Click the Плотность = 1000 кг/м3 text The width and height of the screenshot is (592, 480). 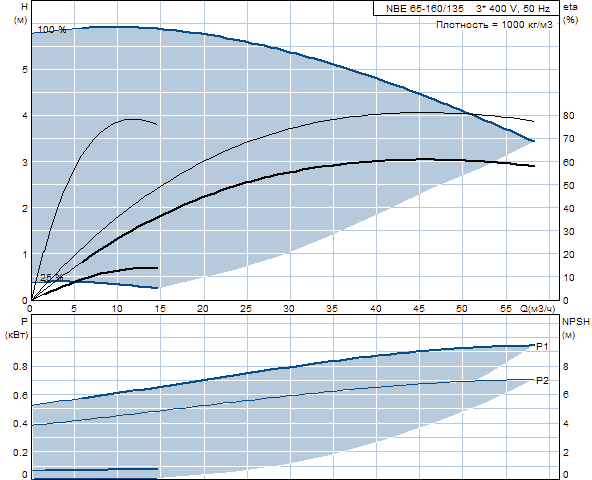[494, 25]
